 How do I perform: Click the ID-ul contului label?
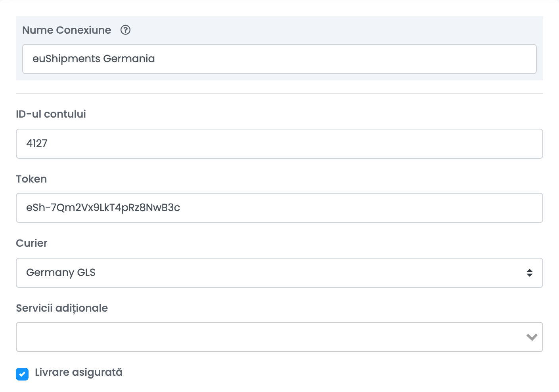[x=51, y=114]
